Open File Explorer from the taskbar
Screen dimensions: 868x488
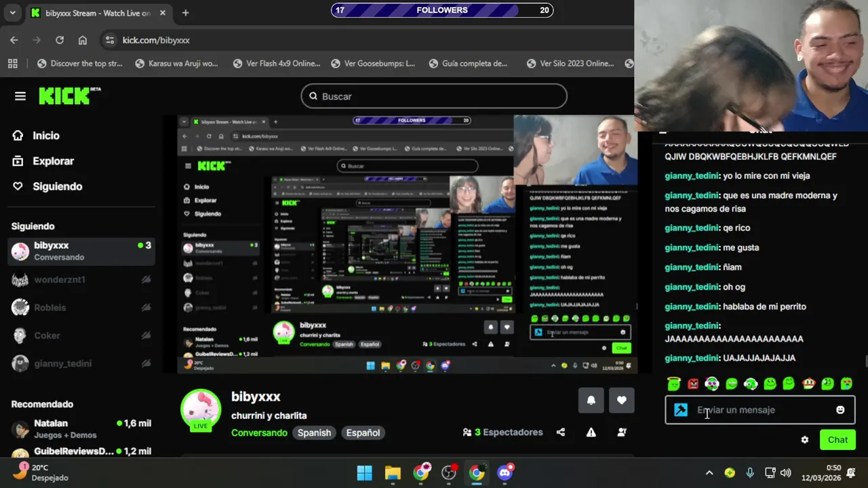pos(393,473)
